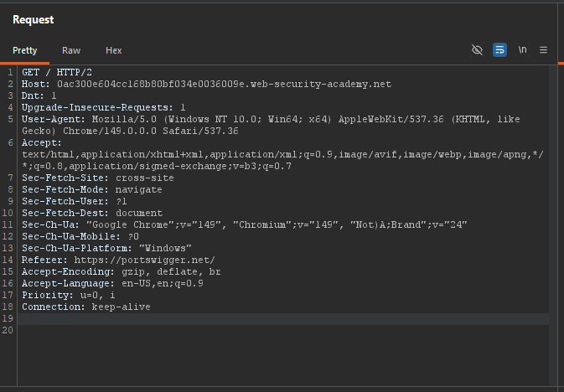Click Sec-Ch-Ua-Mobile: ?0 line
The image size is (564, 392).
pyautogui.click(x=80, y=236)
